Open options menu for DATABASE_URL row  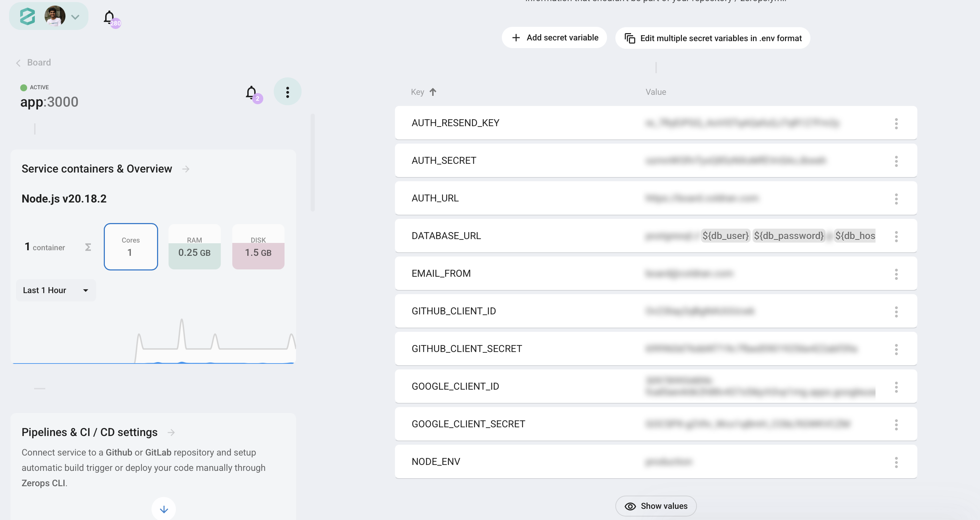click(x=896, y=236)
